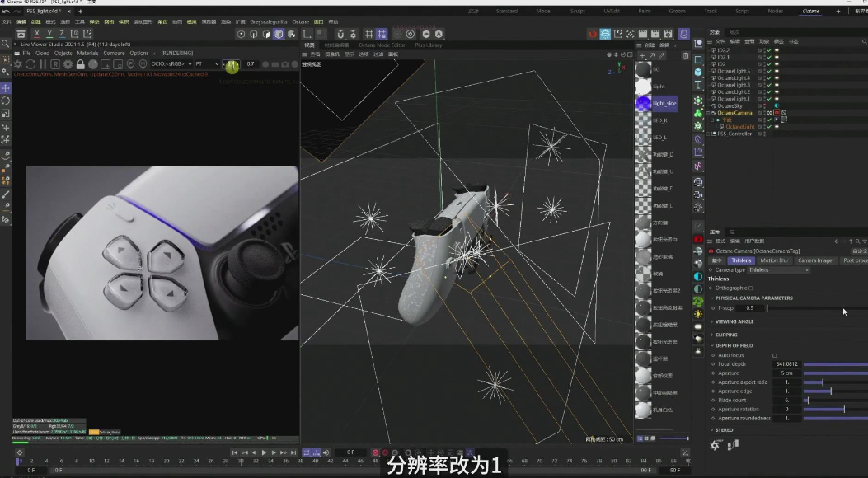This screenshot has width=868, height=478.
Task: Expand the PS5_Controller hierarchy
Action: point(709,134)
